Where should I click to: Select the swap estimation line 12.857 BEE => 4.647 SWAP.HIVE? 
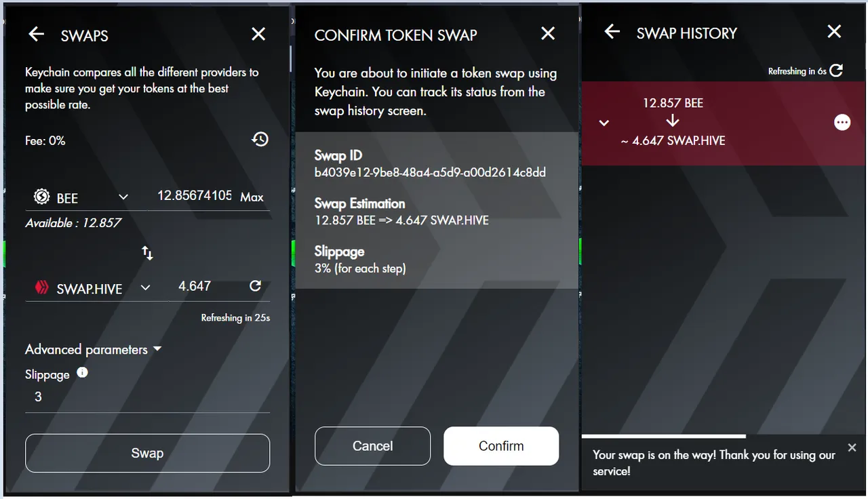(401, 220)
